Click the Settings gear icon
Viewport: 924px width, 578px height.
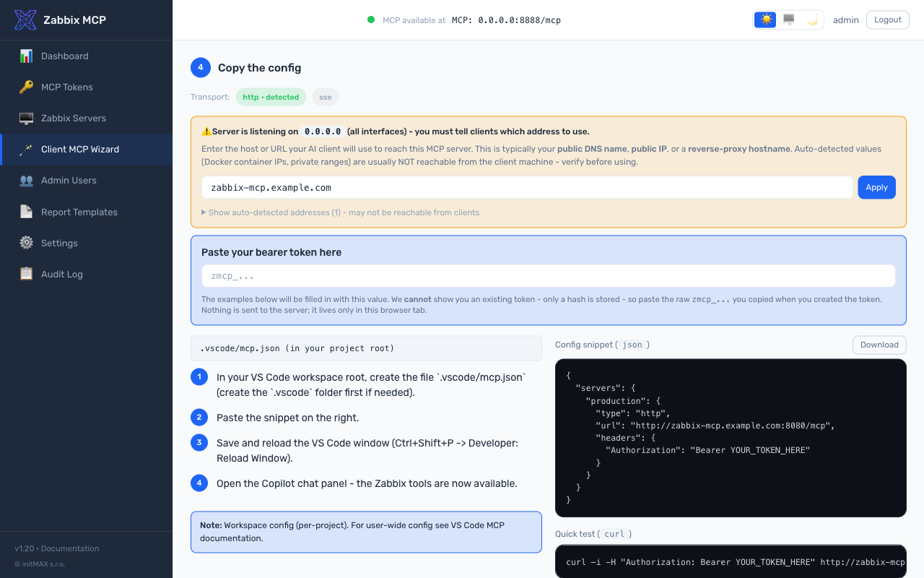(26, 243)
